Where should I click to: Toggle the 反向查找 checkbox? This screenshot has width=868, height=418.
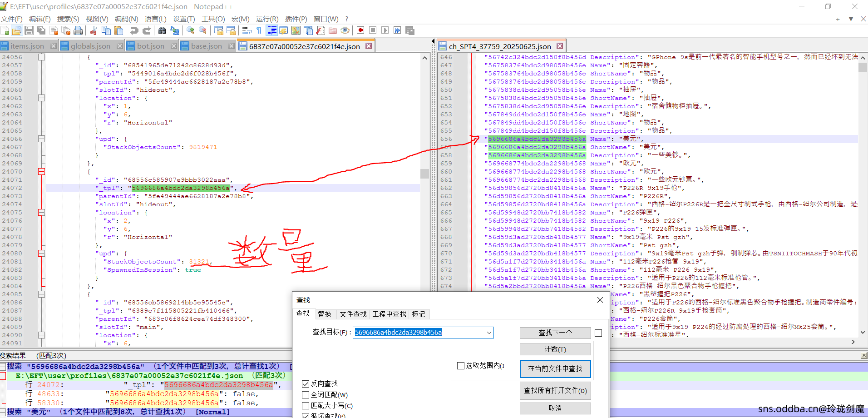(306, 384)
